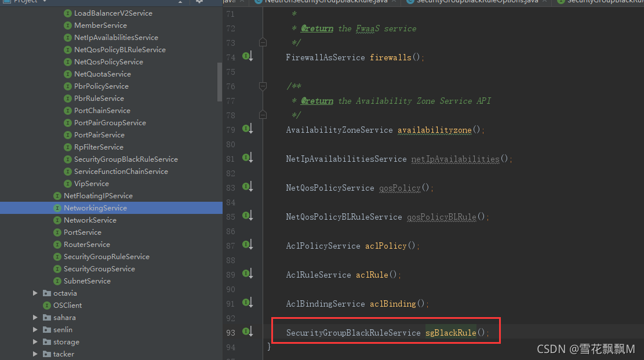Collapse the Javadoc fold marker at line 76
This screenshot has height=360, width=644.
point(263,86)
